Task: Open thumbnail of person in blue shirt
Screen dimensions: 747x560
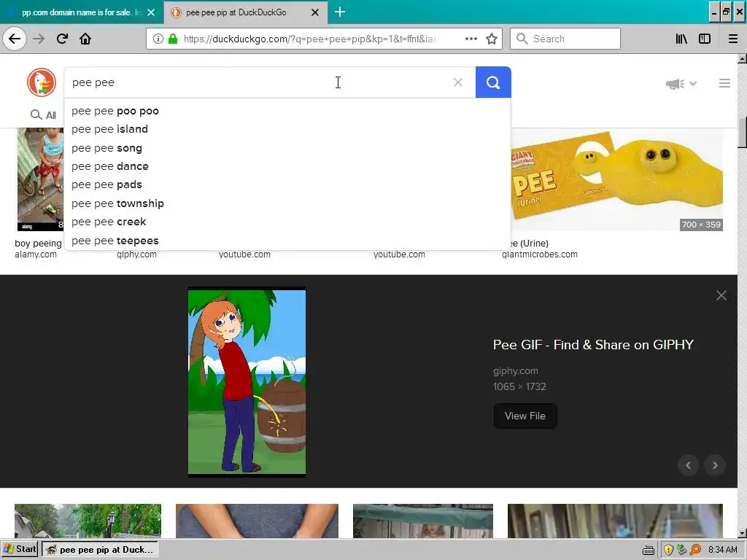Action: [257, 521]
